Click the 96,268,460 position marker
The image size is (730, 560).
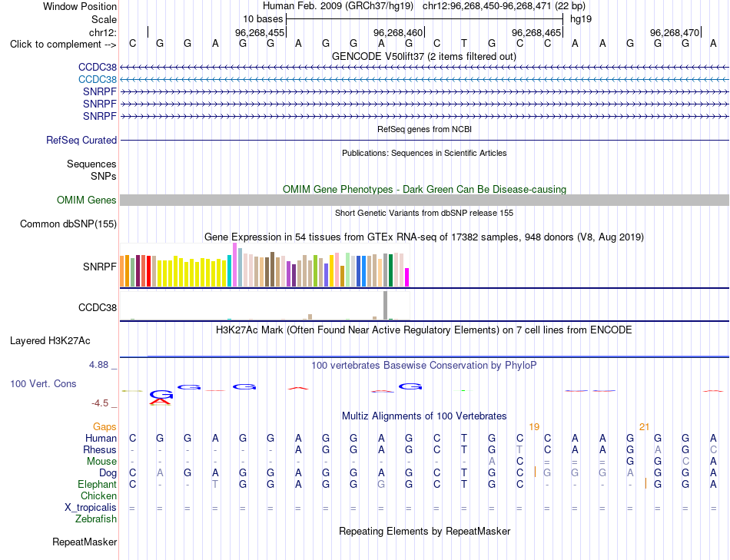398,32
